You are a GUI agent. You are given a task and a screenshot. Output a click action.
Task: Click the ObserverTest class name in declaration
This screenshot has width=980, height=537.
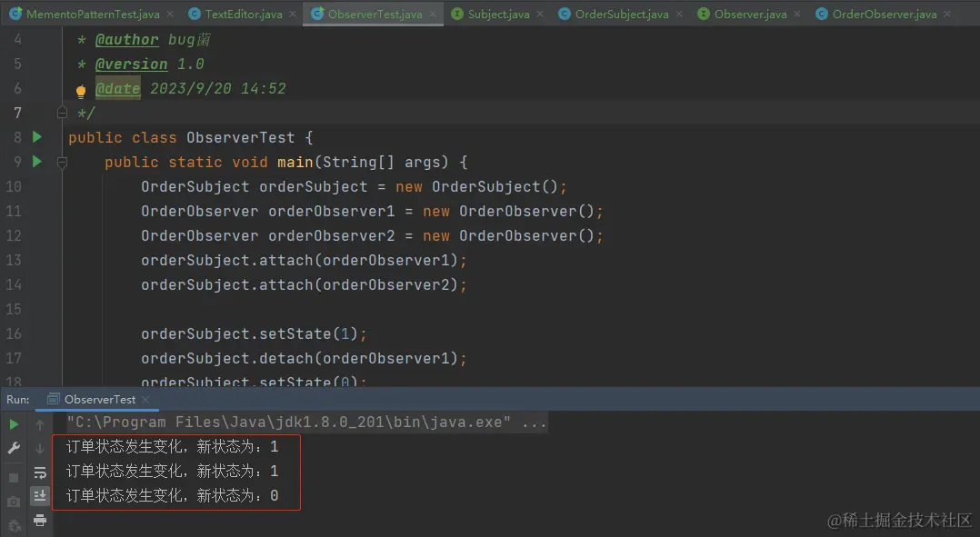click(240, 137)
